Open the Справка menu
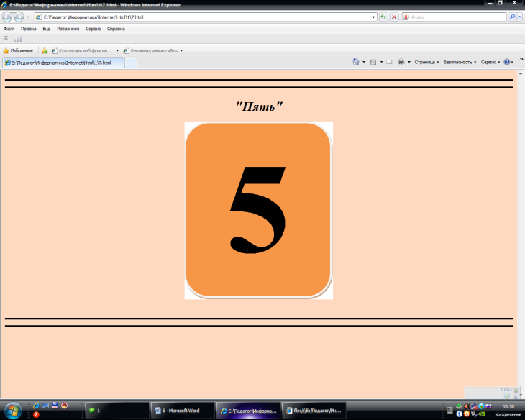Screen dimensions: 525x420 coord(116,29)
